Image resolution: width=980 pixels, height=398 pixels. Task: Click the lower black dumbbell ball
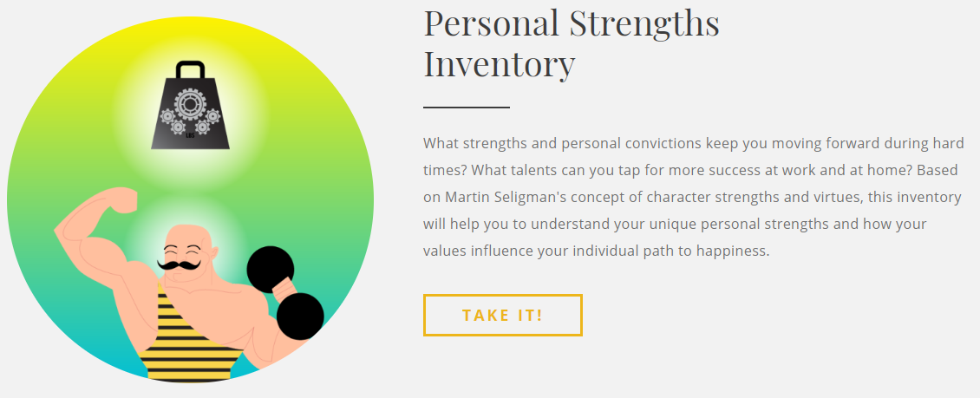(300, 316)
